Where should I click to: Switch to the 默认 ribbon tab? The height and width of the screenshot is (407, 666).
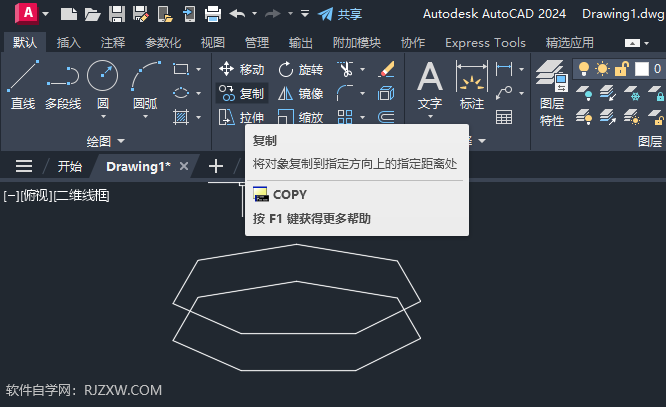(25, 42)
